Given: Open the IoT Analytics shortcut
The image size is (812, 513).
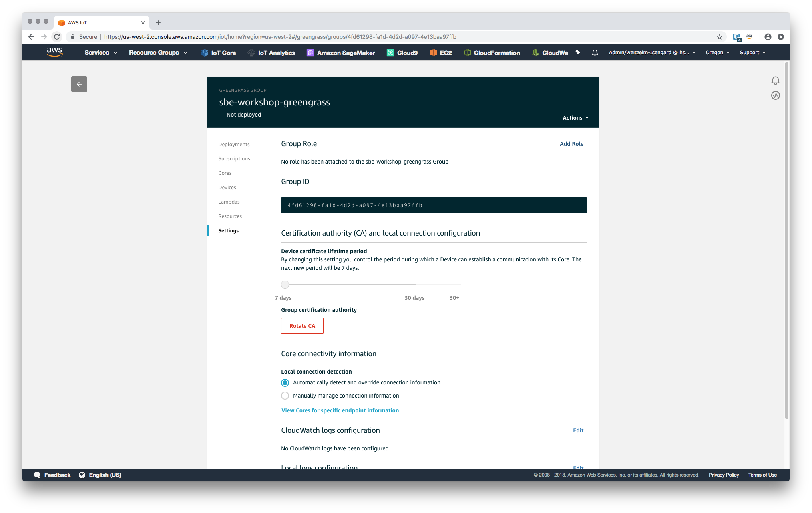Looking at the screenshot, I should (x=271, y=53).
